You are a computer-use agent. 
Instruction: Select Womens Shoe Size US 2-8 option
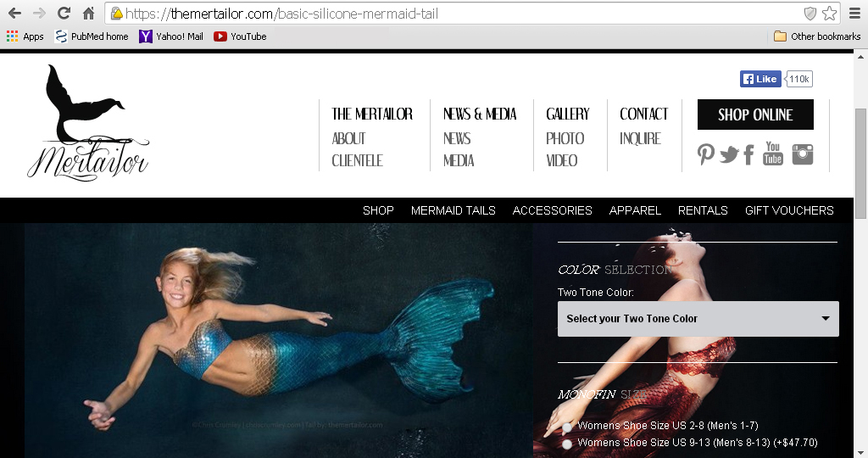point(567,427)
